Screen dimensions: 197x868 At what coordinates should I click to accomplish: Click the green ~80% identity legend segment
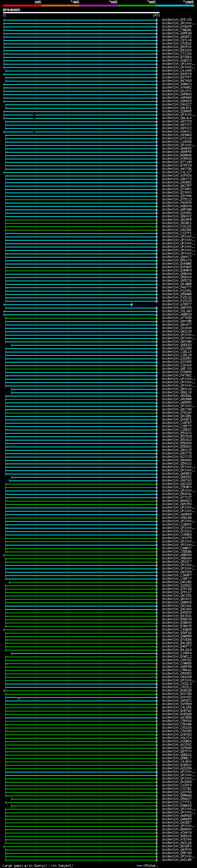point(137,6)
